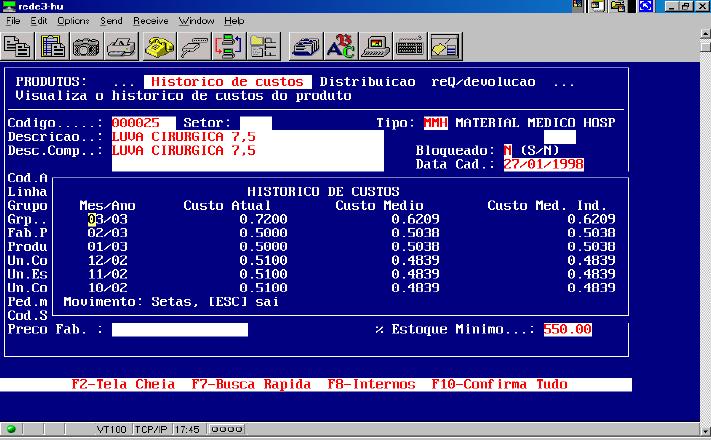Click the 'Custo Medio' column header
The width and height of the screenshot is (711, 440).
click(380, 205)
